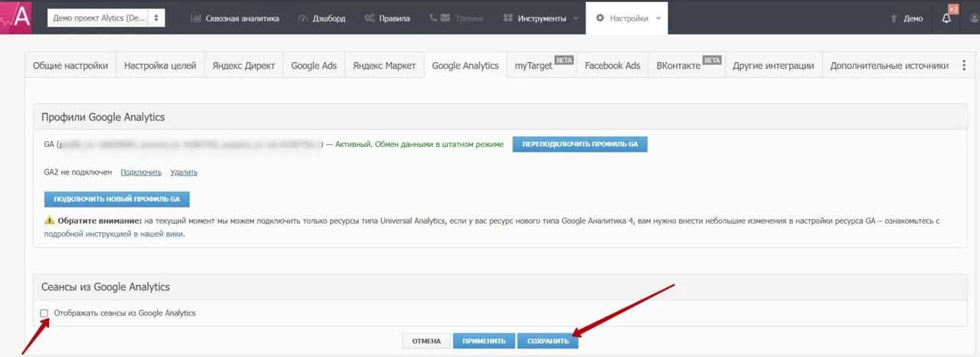Switch to Настройка целей tab
This screenshot has height=357, width=980.
(160, 66)
